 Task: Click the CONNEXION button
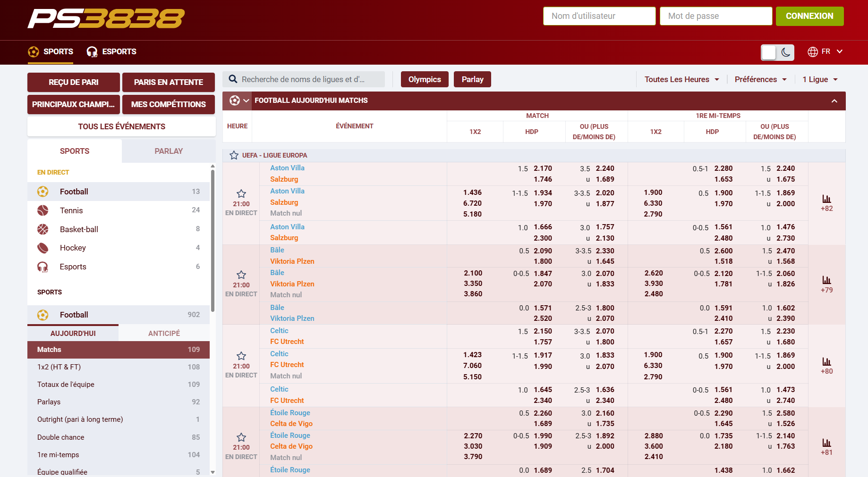click(x=809, y=16)
